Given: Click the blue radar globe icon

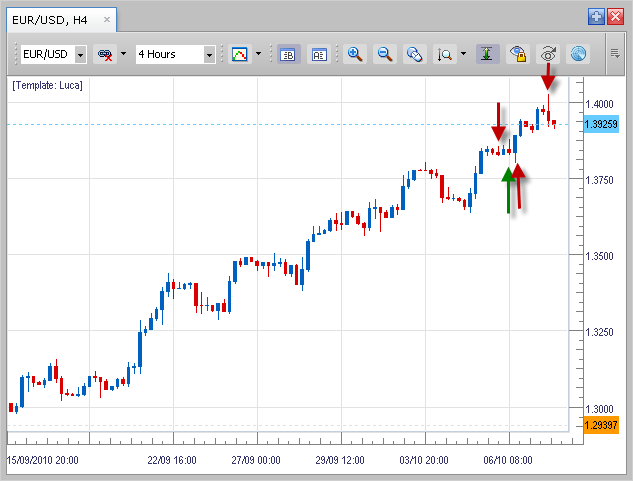Looking at the screenshot, I should (578, 54).
